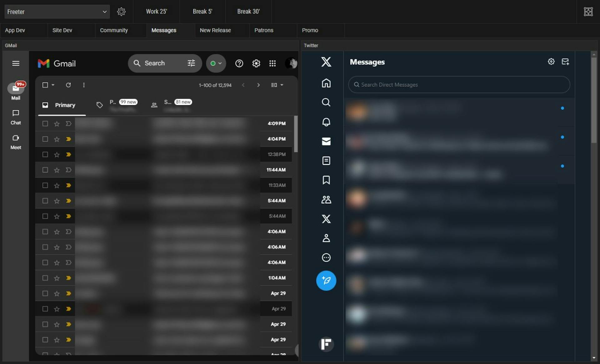
Task: Star the 4:04 PM email
Action: click(57, 139)
